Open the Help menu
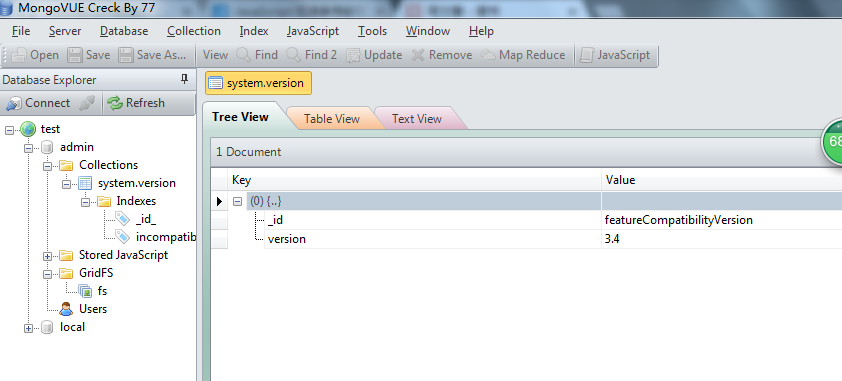 [481, 31]
